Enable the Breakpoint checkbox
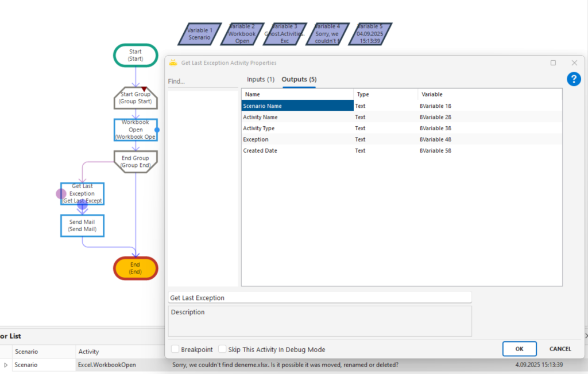This screenshot has height=374, width=588. click(175, 349)
